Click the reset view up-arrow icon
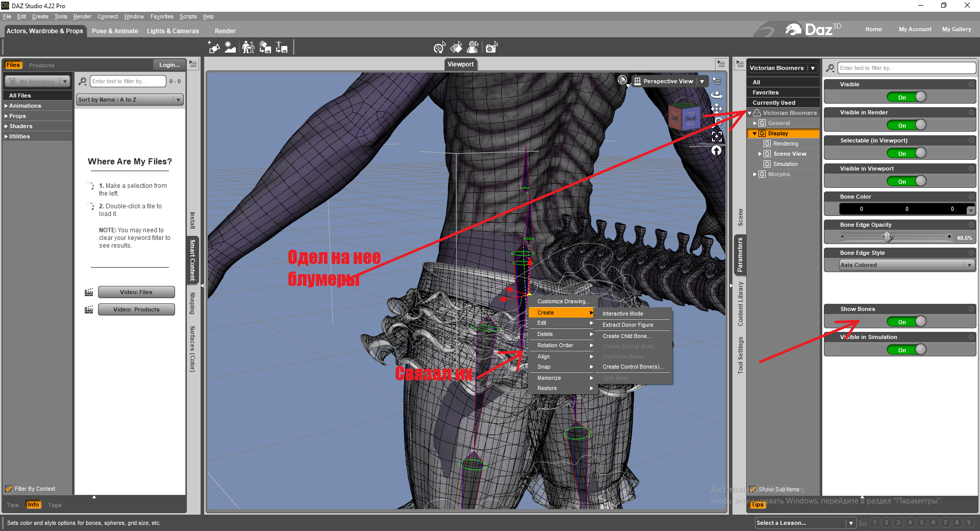Screen dimensions: 980x531 (717, 150)
